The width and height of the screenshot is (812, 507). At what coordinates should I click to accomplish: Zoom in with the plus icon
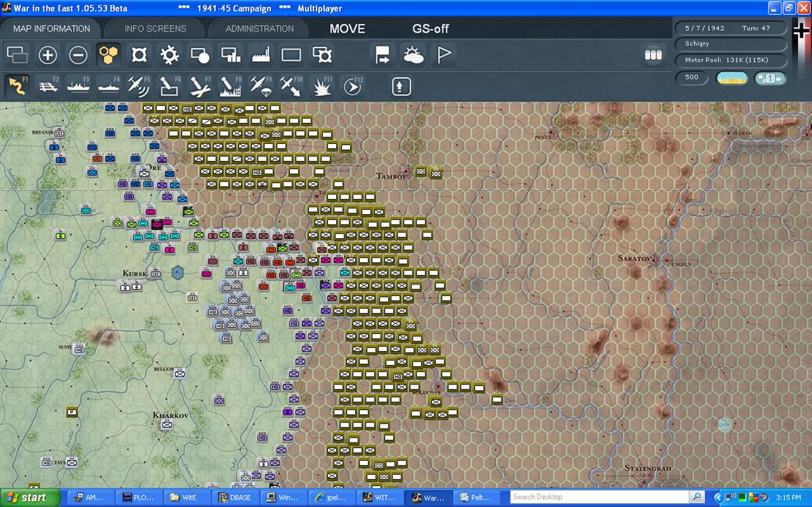click(x=47, y=55)
